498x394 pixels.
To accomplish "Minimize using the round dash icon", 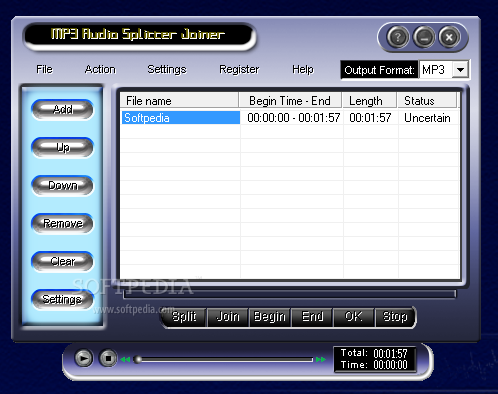I will click(424, 37).
